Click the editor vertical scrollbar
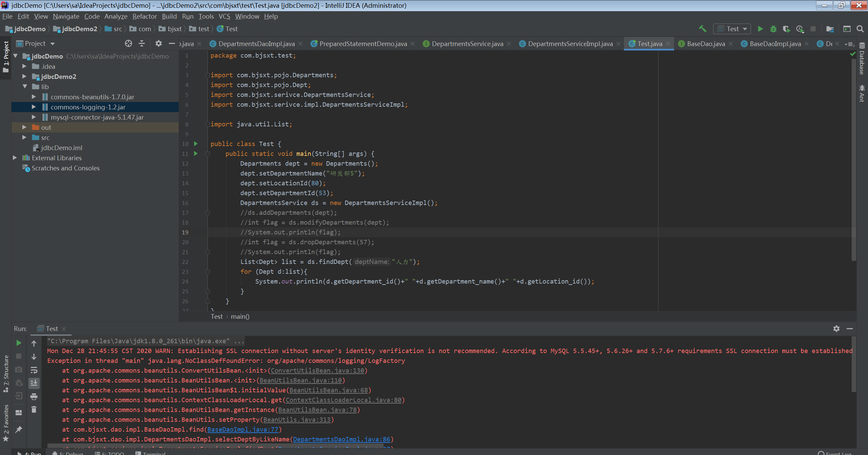Image resolution: width=868 pixels, height=455 pixels. coord(854,159)
